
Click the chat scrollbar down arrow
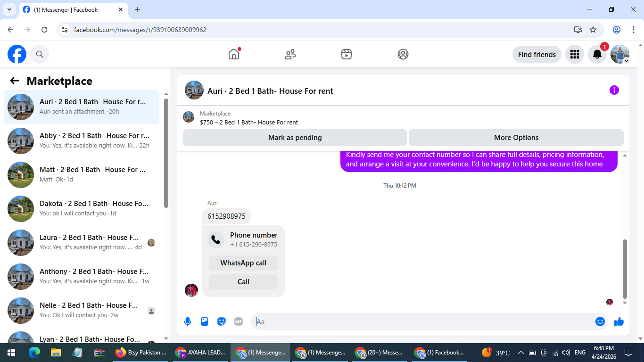click(625, 303)
